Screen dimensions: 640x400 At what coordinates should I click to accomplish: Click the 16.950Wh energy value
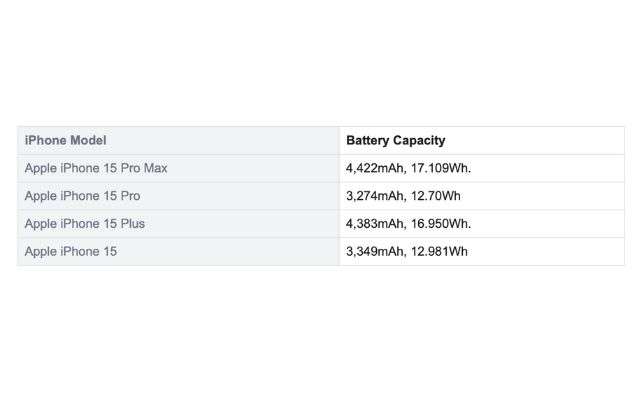(x=441, y=224)
